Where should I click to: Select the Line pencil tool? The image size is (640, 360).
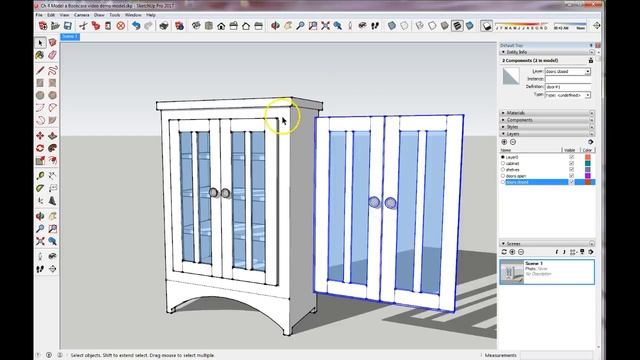pos(40,70)
